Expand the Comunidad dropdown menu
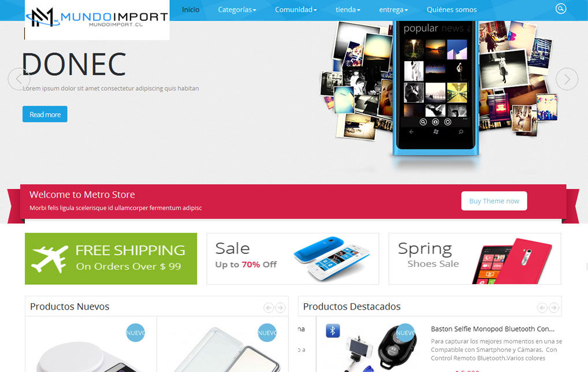This screenshot has height=372, width=588. tap(296, 10)
